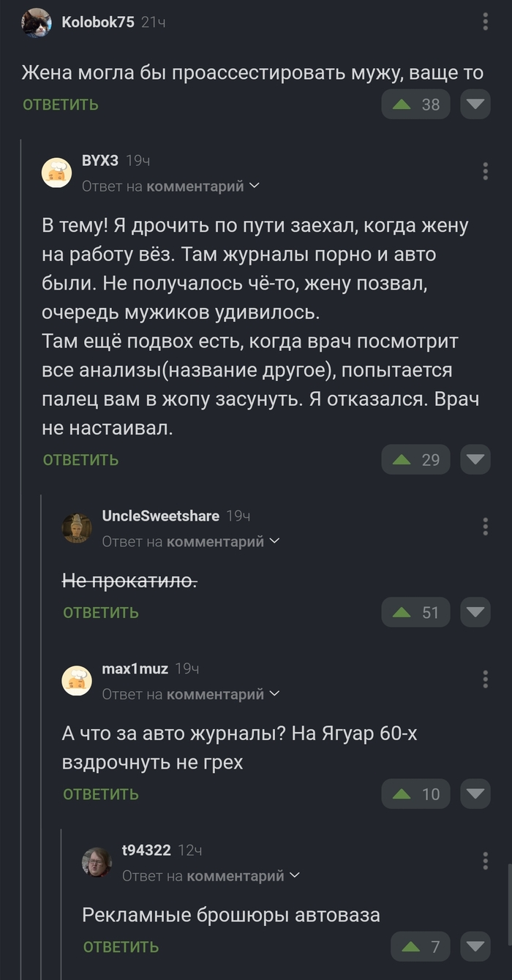Open three-dot menu on Kolobok75's comment

486,22
